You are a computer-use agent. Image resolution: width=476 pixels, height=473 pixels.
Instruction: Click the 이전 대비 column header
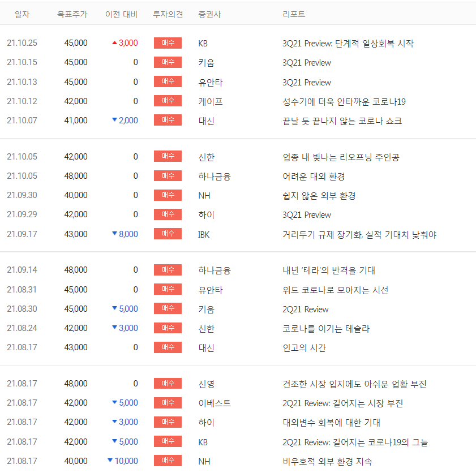point(122,14)
